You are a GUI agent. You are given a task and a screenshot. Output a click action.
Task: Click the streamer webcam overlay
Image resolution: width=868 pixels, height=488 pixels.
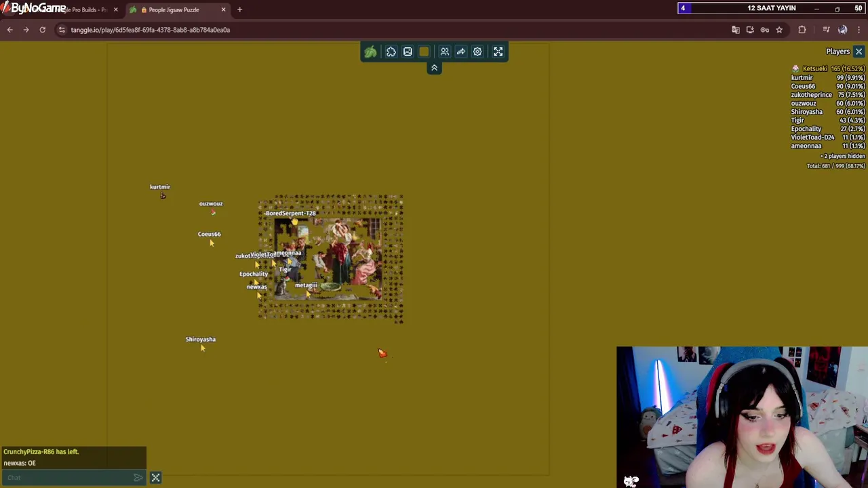(742, 418)
